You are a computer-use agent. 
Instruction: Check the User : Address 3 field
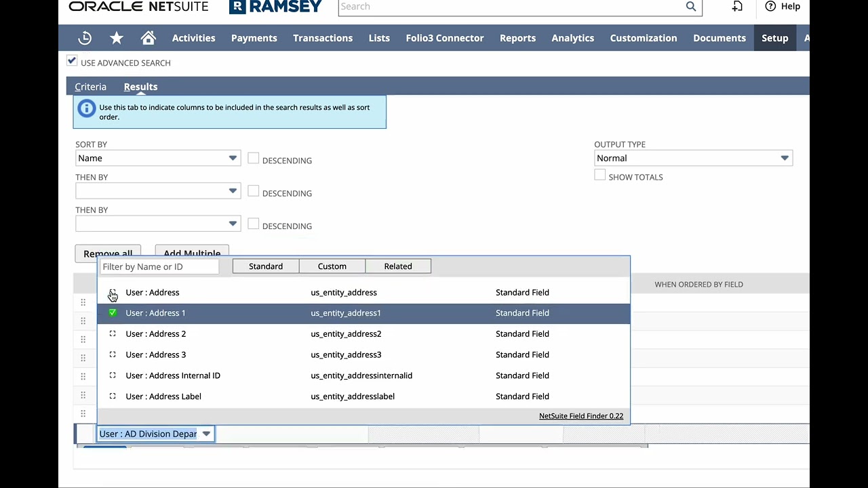(113, 354)
